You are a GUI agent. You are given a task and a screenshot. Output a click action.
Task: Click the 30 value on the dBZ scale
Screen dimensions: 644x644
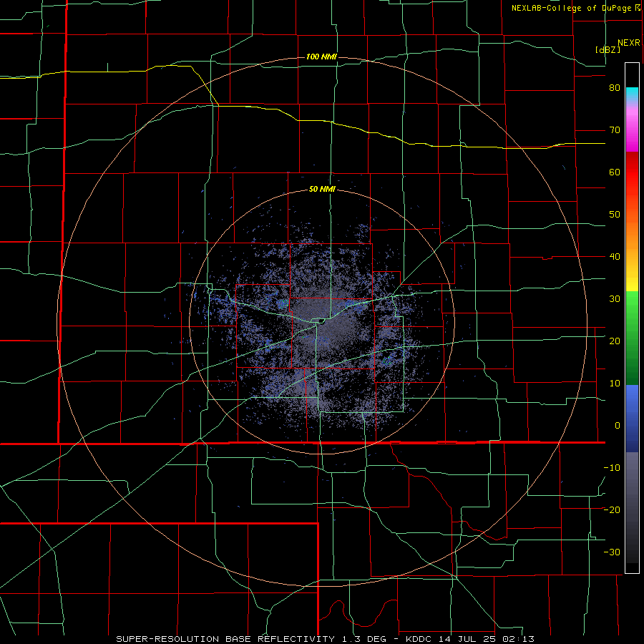tap(615, 298)
